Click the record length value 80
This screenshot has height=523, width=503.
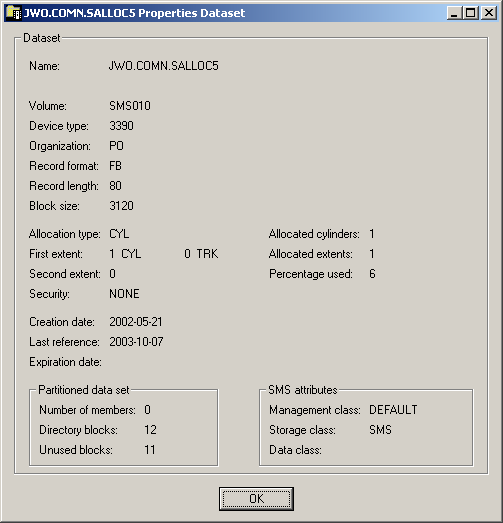coord(115,186)
